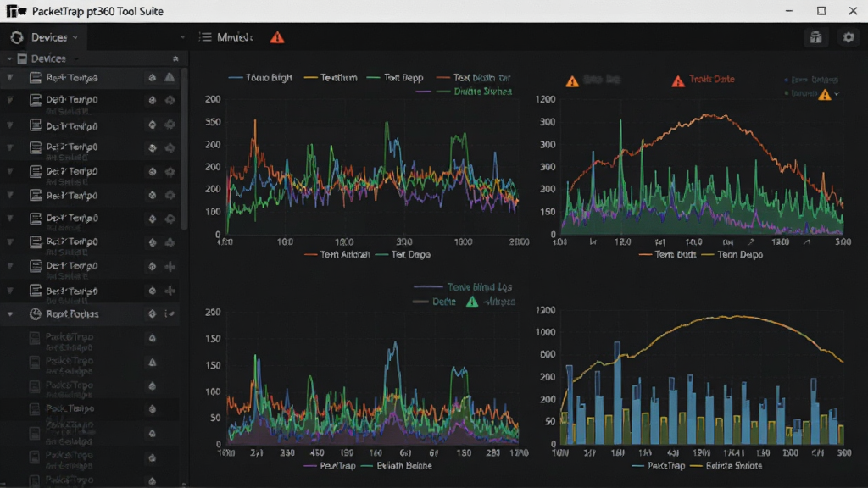Click diamond icon on Rept Fortes row

point(153,314)
